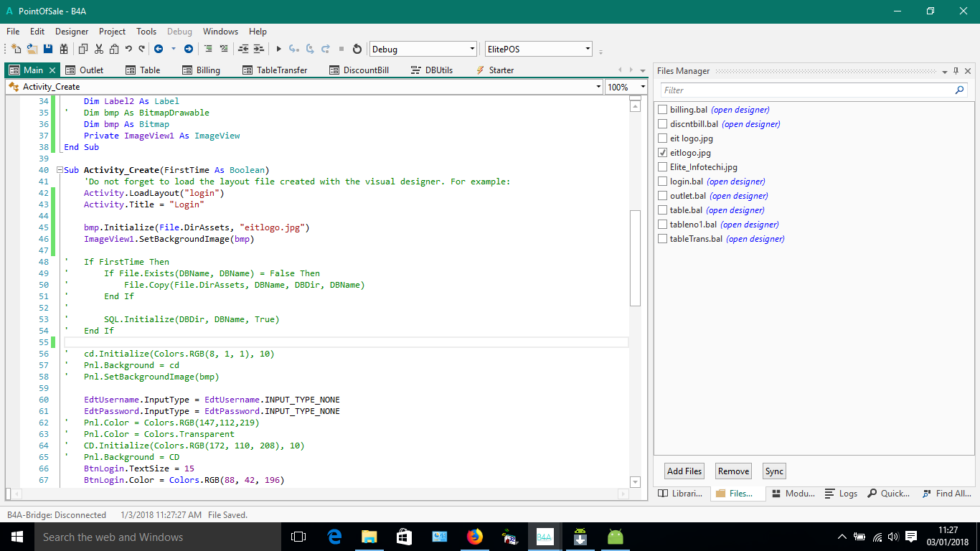
Task: Tick the login.bal checkbox
Action: [x=662, y=182]
